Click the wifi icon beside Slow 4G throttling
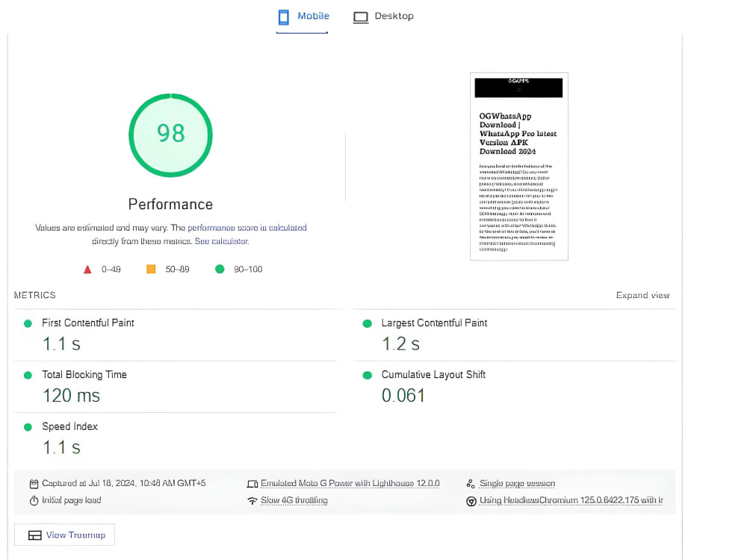 [x=252, y=501]
